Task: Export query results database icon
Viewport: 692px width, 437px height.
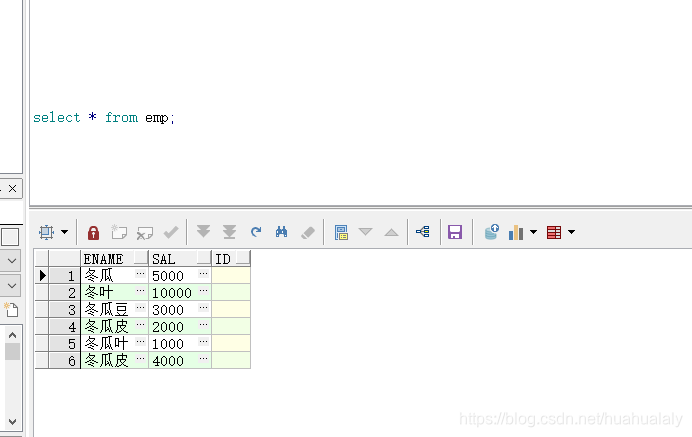Action: point(491,232)
